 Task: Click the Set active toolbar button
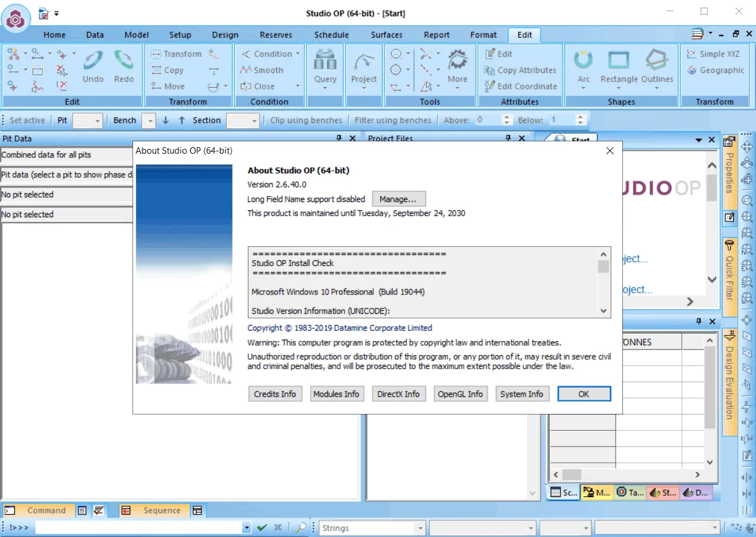click(27, 120)
